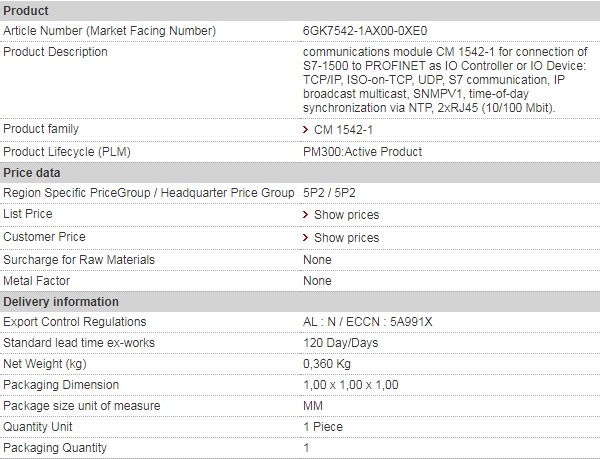602x459 pixels.
Task: Click the Product Description label
Action: [x=55, y=52]
